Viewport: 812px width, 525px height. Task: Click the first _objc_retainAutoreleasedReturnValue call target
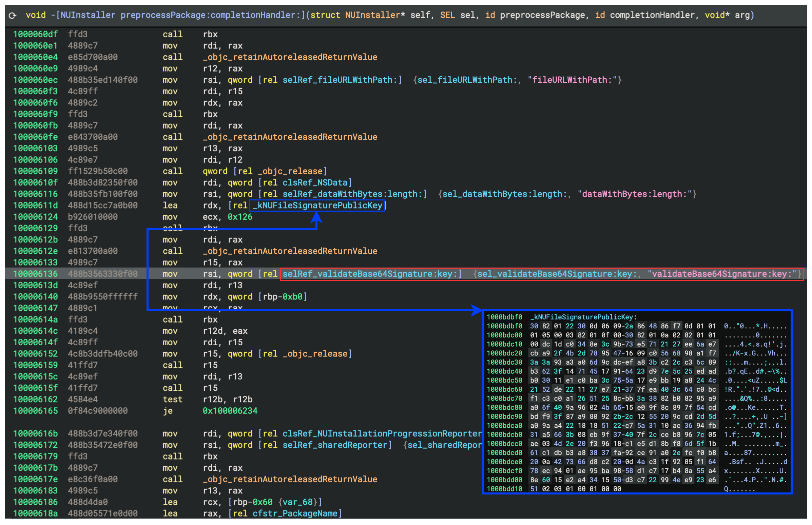pos(290,57)
